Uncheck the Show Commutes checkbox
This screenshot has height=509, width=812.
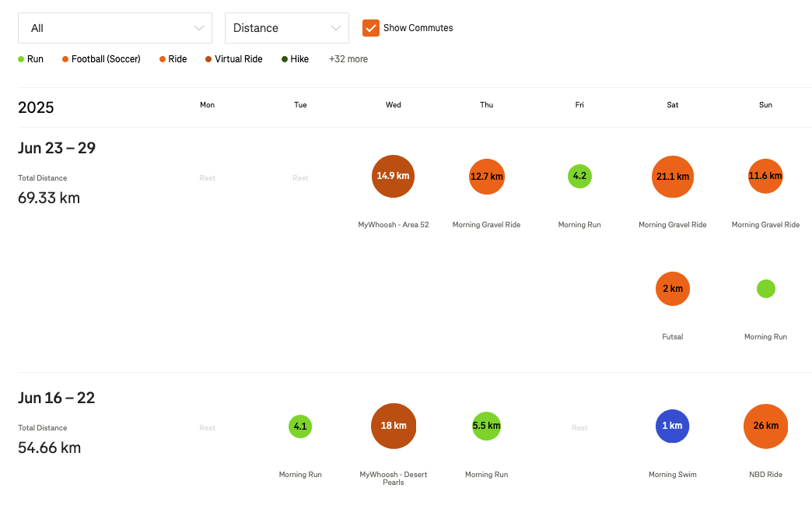(371, 28)
